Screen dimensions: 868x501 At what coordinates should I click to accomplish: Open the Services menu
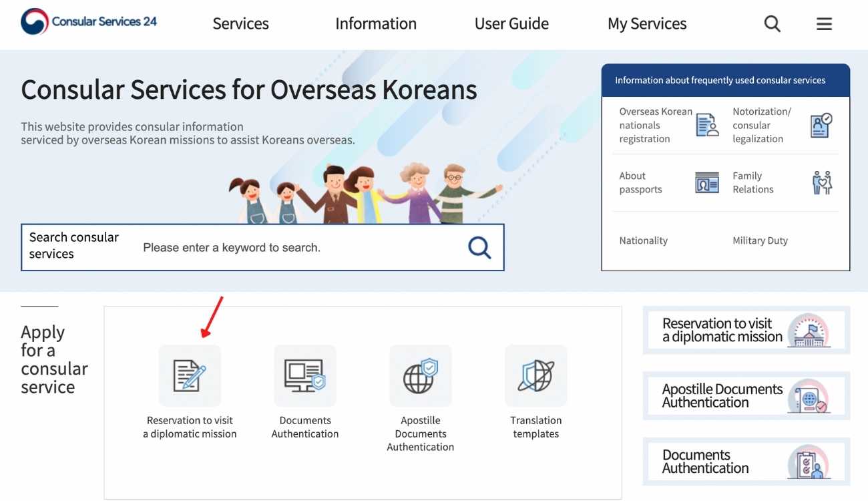(240, 24)
